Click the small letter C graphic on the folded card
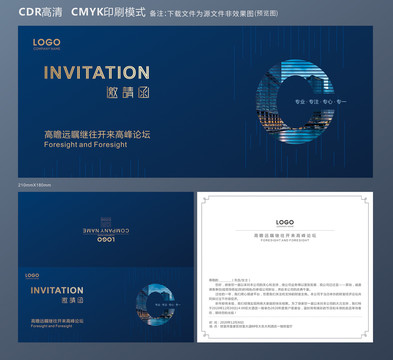Viewport: 393px width, 360px height. click(x=156, y=305)
